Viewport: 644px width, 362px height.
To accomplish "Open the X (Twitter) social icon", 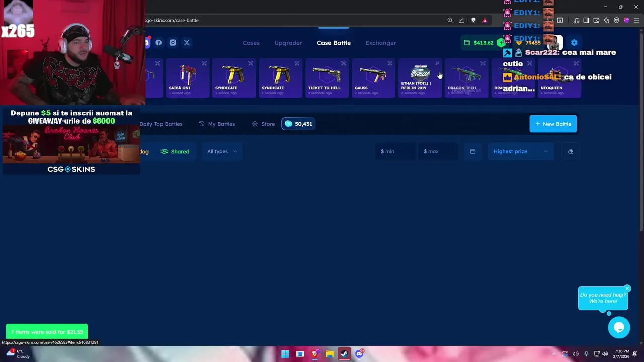I will (x=187, y=43).
